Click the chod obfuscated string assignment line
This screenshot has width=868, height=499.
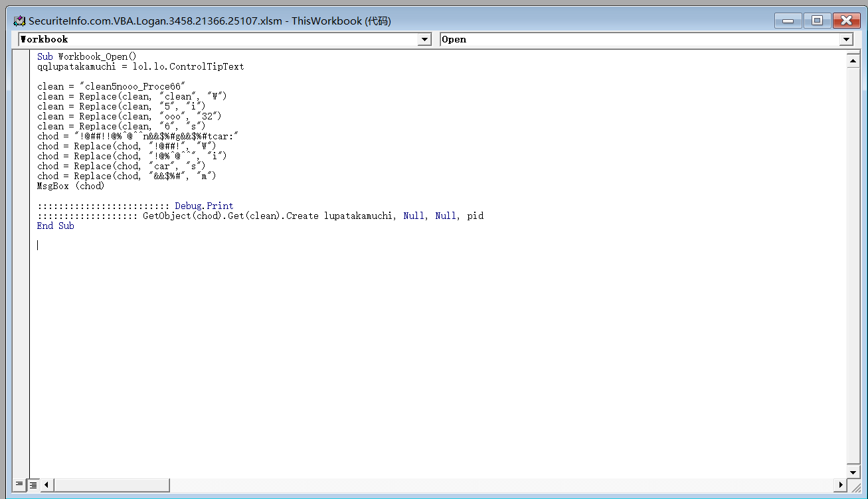[x=138, y=136]
